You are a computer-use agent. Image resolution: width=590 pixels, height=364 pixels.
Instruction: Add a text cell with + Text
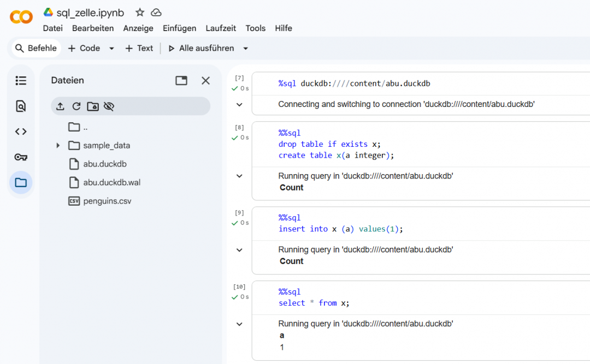tap(139, 48)
